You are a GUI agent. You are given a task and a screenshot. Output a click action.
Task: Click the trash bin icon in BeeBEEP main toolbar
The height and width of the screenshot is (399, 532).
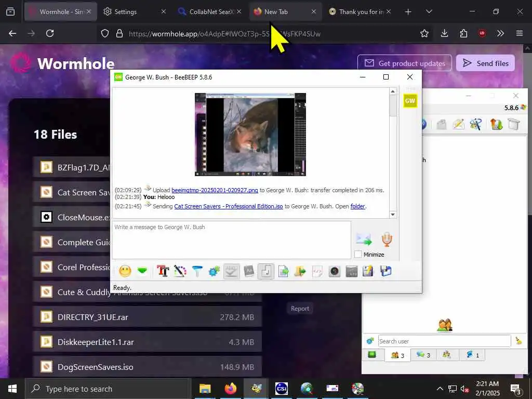tap(514, 124)
